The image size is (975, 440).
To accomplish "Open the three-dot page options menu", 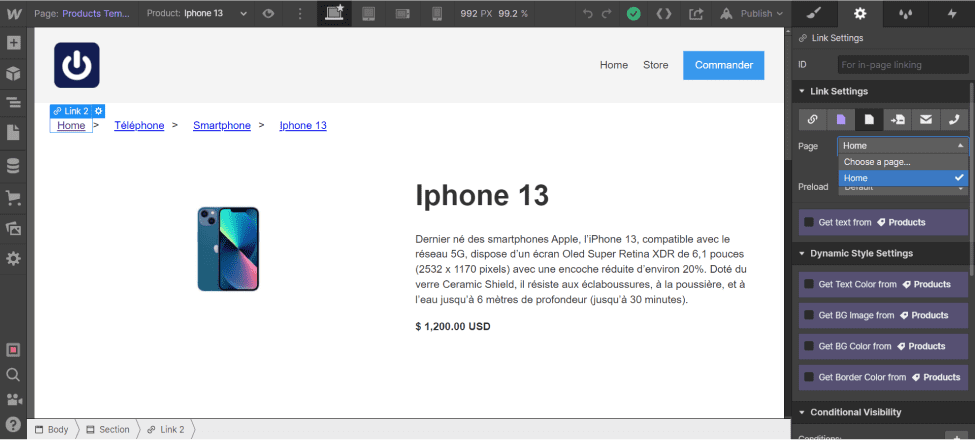I will click(x=301, y=13).
